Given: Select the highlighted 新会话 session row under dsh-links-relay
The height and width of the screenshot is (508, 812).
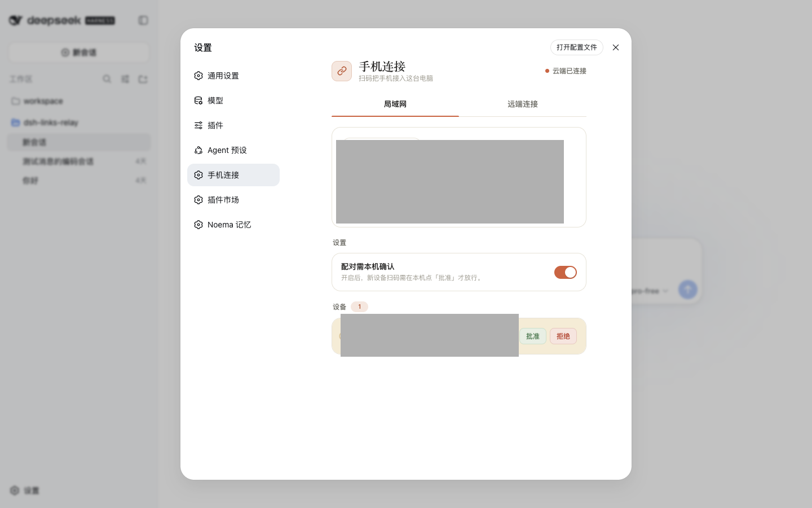Looking at the screenshot, I should pos(79,142).
